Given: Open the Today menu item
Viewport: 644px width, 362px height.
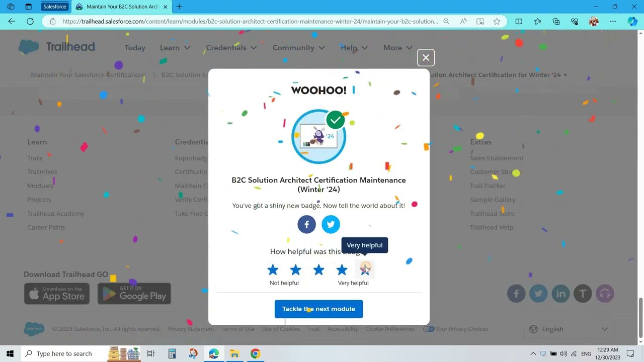Looking at the screenshot, I should 135,48.
